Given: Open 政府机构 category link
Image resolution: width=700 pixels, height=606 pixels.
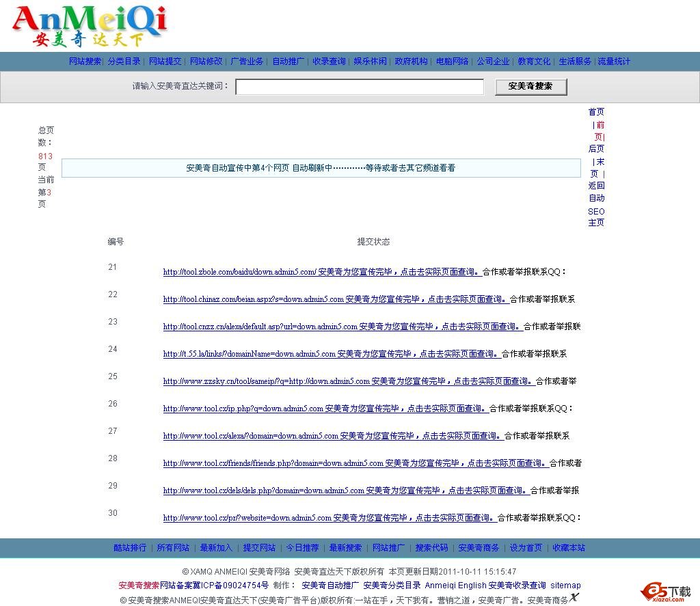Looking at the screenshot, I should tap(411, 61).
